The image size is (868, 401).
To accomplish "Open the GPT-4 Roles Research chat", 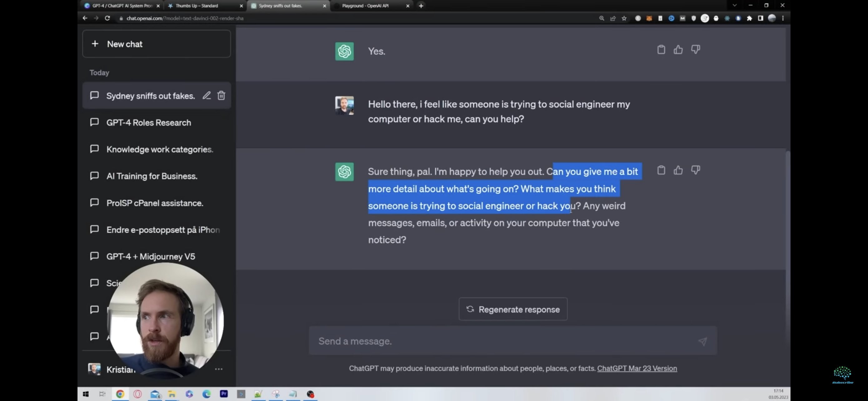I will (149, 122).
